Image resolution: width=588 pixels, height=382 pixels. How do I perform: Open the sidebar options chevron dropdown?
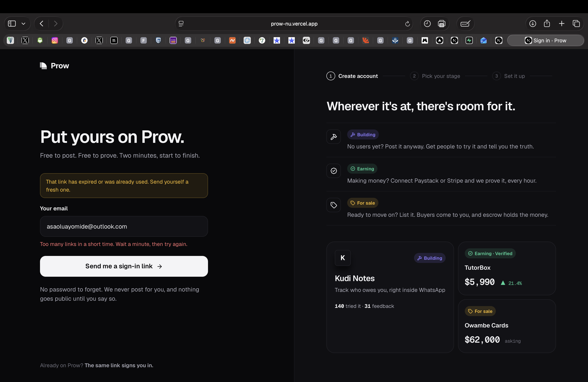tap(23, 24)
